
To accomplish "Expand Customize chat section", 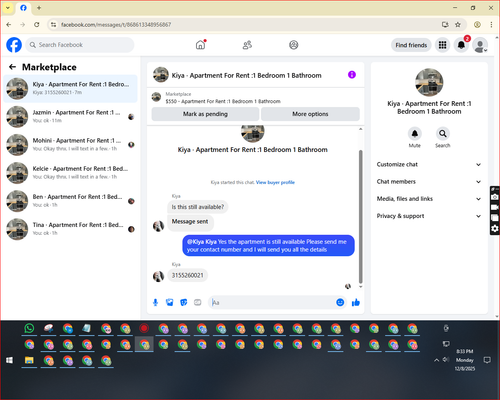I will [429, 164].
